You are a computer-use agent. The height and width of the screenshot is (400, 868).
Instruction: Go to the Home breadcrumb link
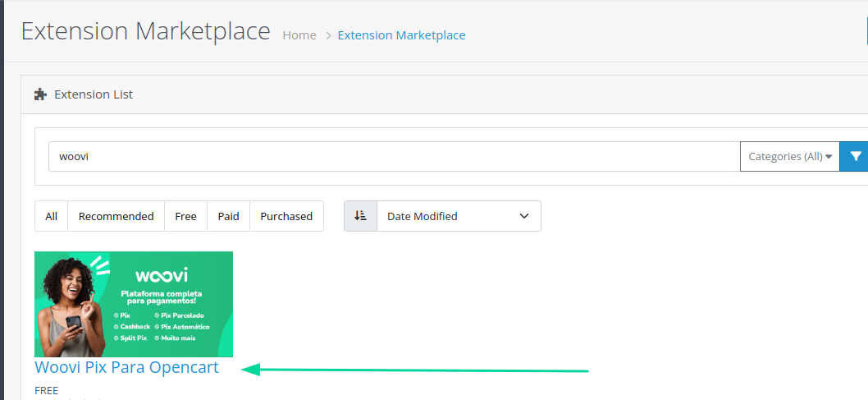pos(299,35)
